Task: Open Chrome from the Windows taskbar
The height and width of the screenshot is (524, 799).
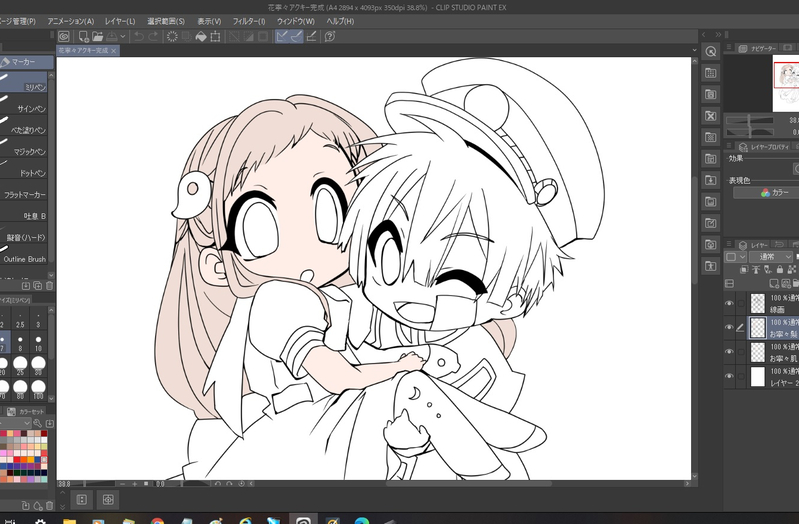Action: (x=157, y=520)
